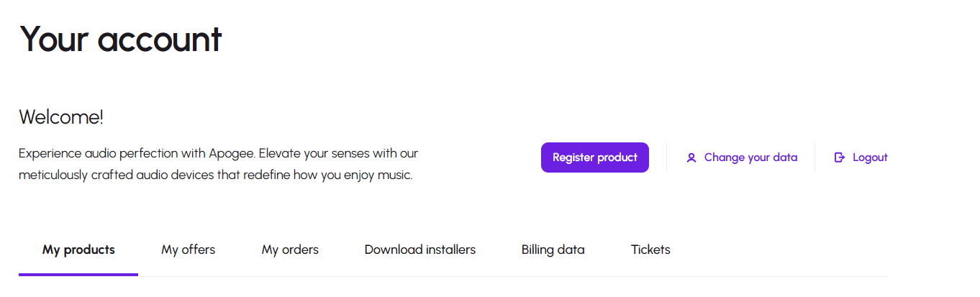
Task: Select the My products tab
Action: point(78,250)
